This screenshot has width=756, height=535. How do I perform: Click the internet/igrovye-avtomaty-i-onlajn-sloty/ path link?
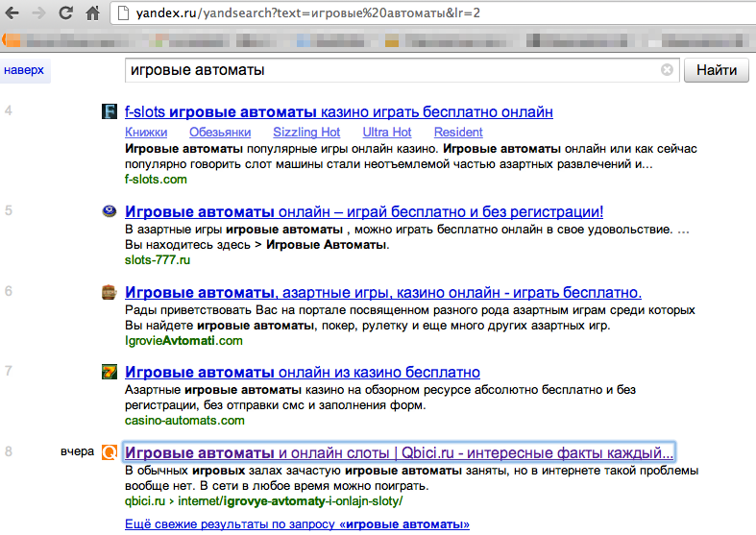tap(290, 500)
